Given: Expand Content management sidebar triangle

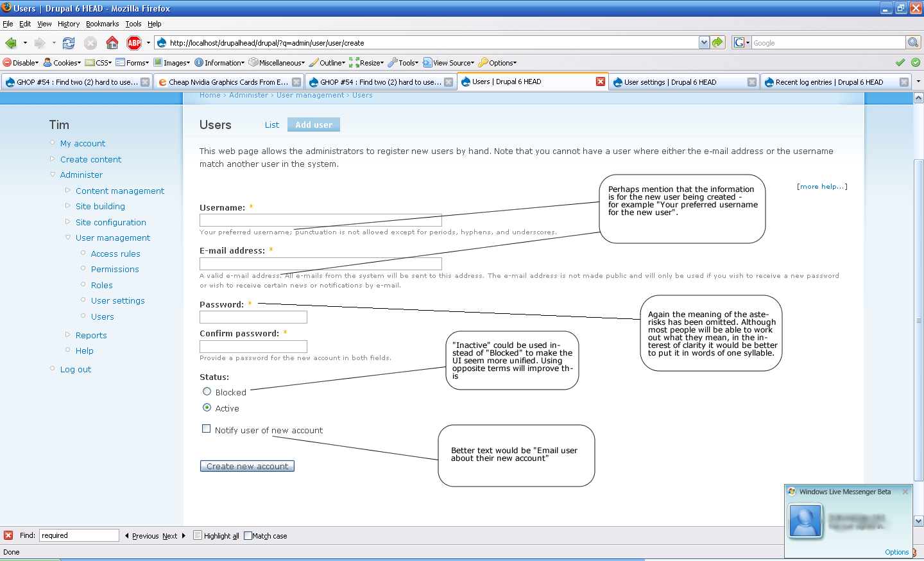Looking at the screenshot, I should [68, 190].
